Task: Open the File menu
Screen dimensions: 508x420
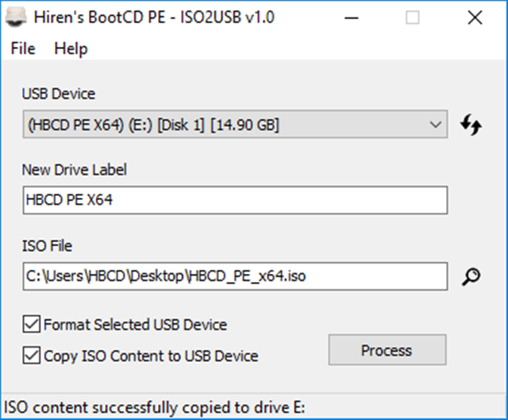Action: tap(23, 48)
